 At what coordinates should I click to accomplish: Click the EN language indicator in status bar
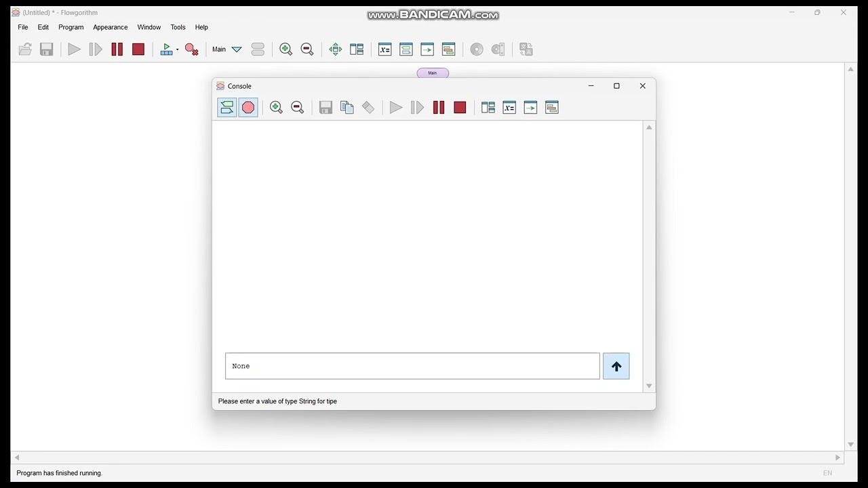click(827, 473)
